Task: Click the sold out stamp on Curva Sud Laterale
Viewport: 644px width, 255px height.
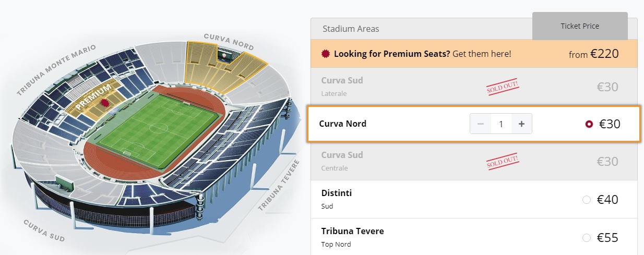Action: click(x=505, y=88)
